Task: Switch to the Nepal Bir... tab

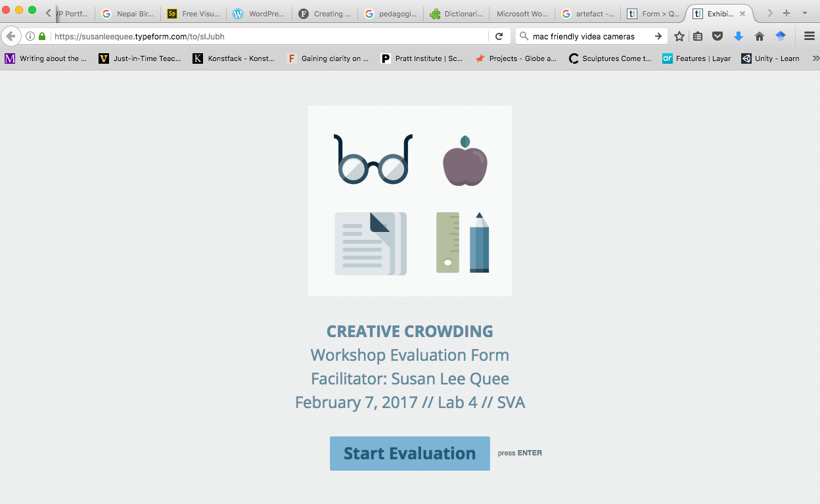Action: coord(127,14)
